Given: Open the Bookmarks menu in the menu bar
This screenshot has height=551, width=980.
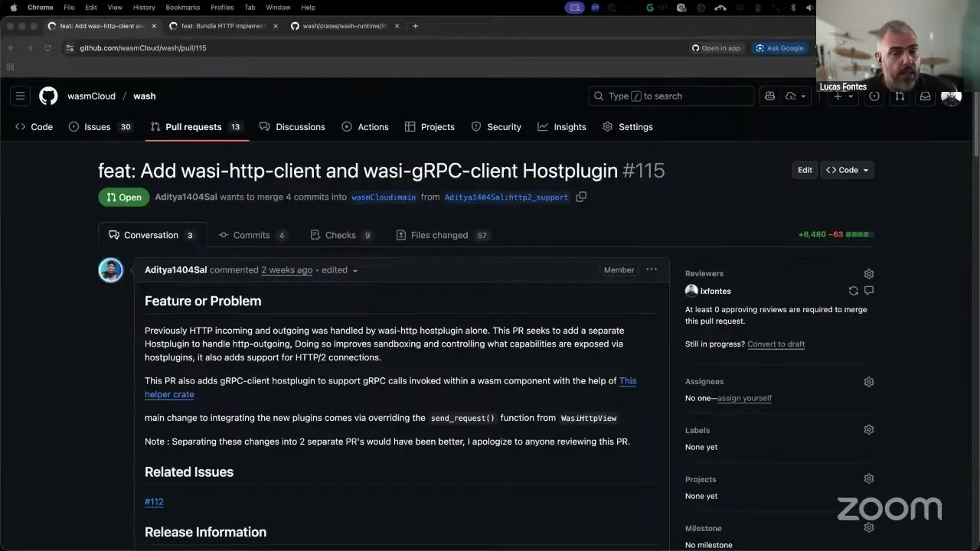Looking at the screenshot, I should click(x=183, y=8).
